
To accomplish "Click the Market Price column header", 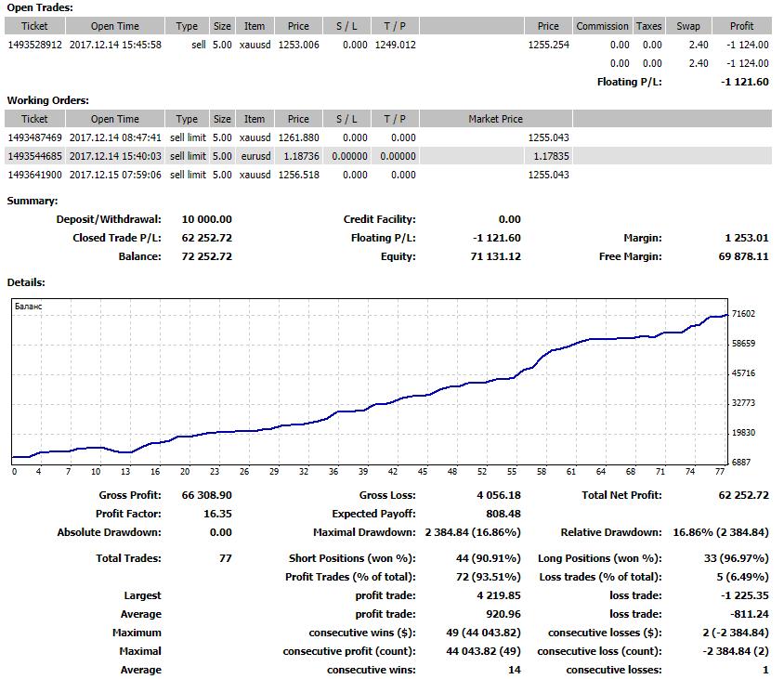I will pyautogui.click(x=495, y=119).
